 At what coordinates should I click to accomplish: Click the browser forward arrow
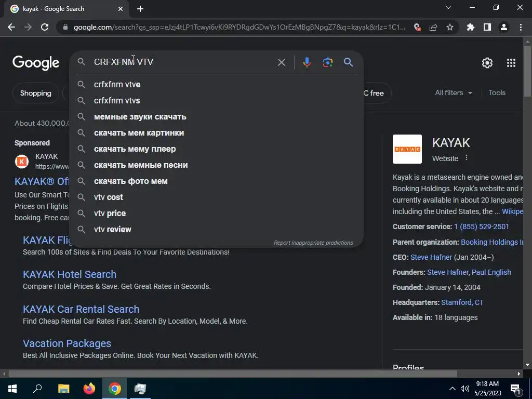(x=28, y=27)
